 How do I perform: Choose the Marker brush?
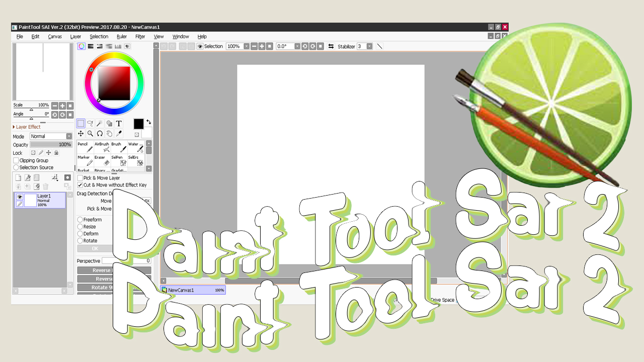click(x=85, y=160)
